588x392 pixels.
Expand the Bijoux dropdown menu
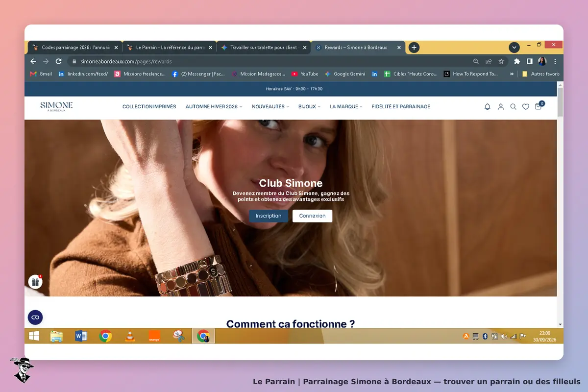coord(309,106)
